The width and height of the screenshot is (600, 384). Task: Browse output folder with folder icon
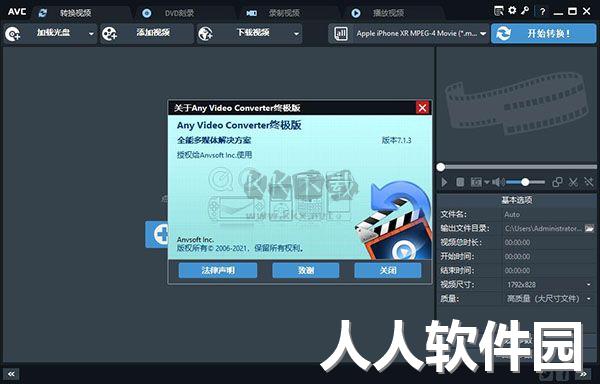coord(590,228)
